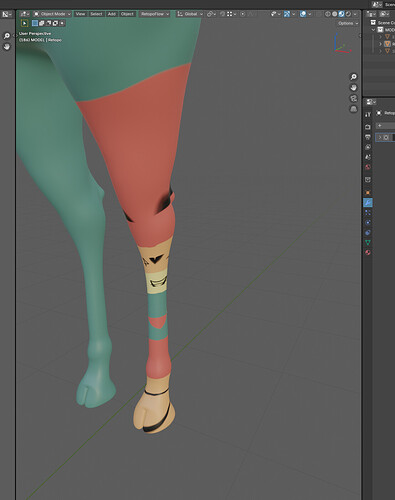Screen dimensions: 395x500
Task: Click the viewport navigation axis gizmo
Action: tap(342, 44)
